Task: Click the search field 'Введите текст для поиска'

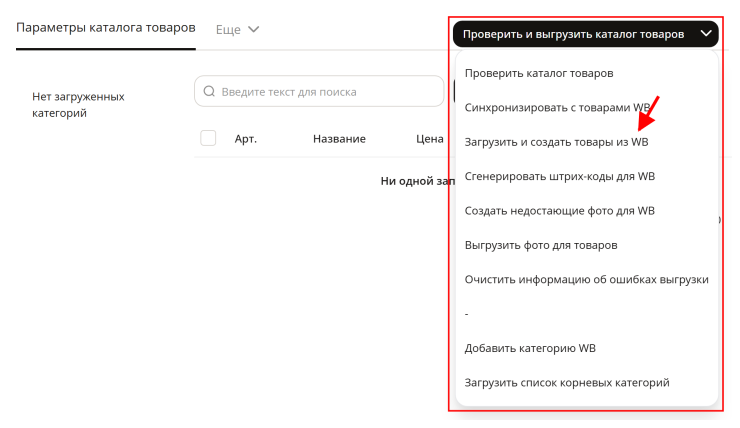Action: (319, 91)
